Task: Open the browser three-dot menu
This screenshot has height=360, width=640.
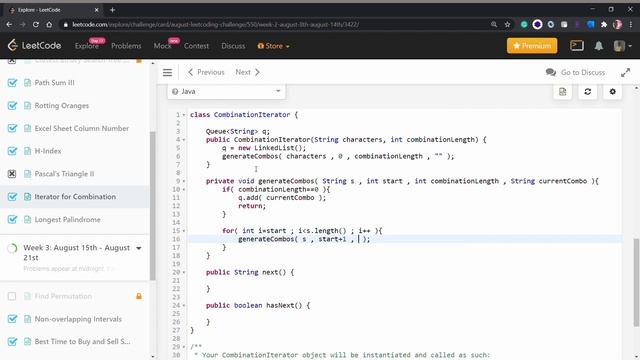Action: pos(631,24)
